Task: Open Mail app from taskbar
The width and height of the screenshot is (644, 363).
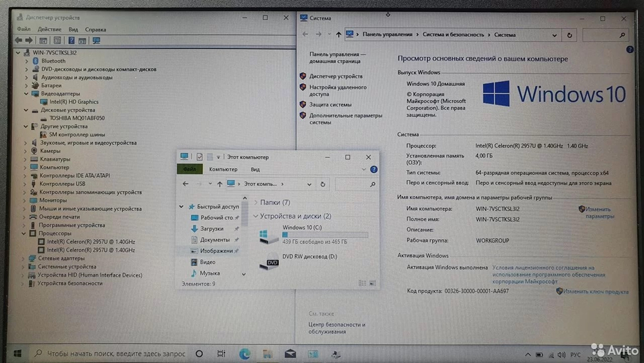Action: [x=290, y=353]
